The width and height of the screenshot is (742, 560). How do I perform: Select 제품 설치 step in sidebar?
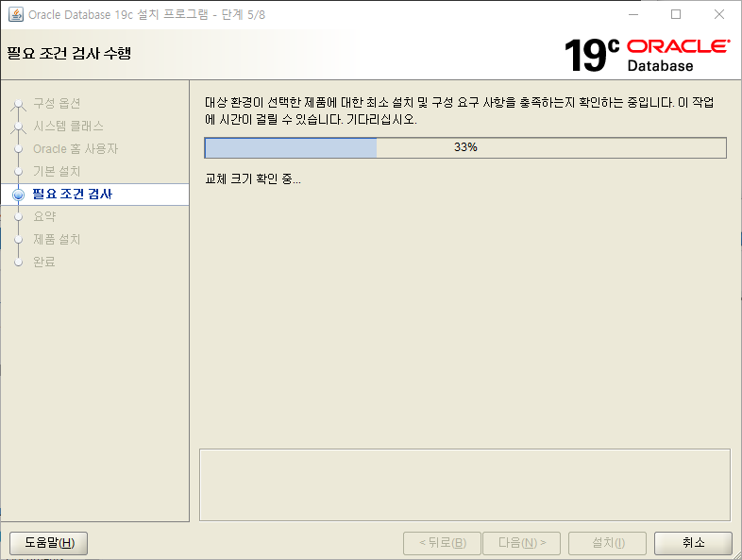point(57,239)
